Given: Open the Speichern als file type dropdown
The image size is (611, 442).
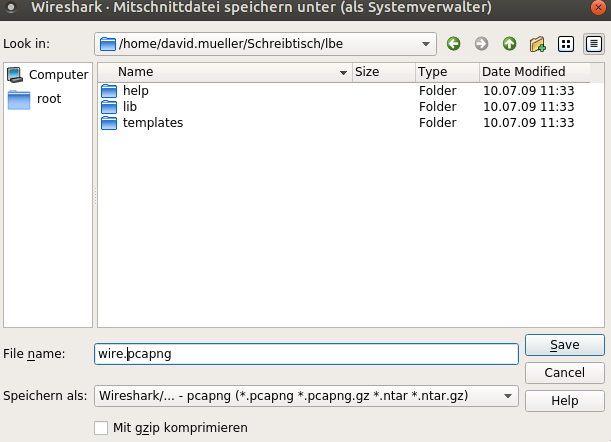Looking at the screenshot, I should (306, 396).
